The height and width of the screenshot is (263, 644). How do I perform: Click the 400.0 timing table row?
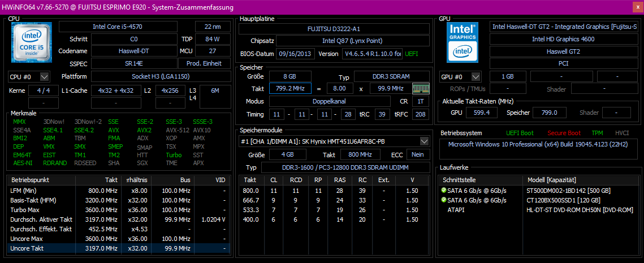point(334,219)
